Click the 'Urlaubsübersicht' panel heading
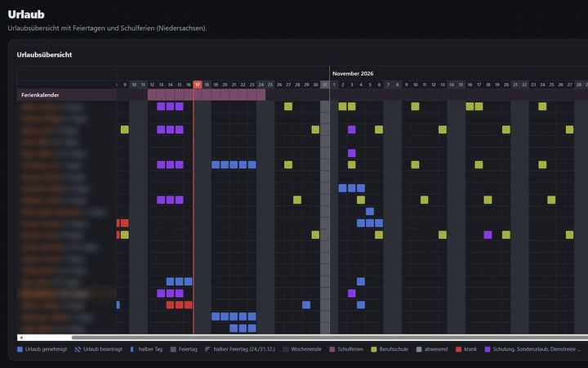The width and height of the screenshot is (588, 368). click(44, 55)
